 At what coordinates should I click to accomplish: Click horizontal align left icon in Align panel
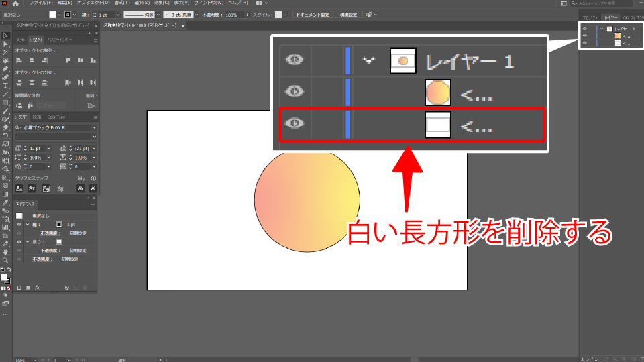click(x=19, y=60)
